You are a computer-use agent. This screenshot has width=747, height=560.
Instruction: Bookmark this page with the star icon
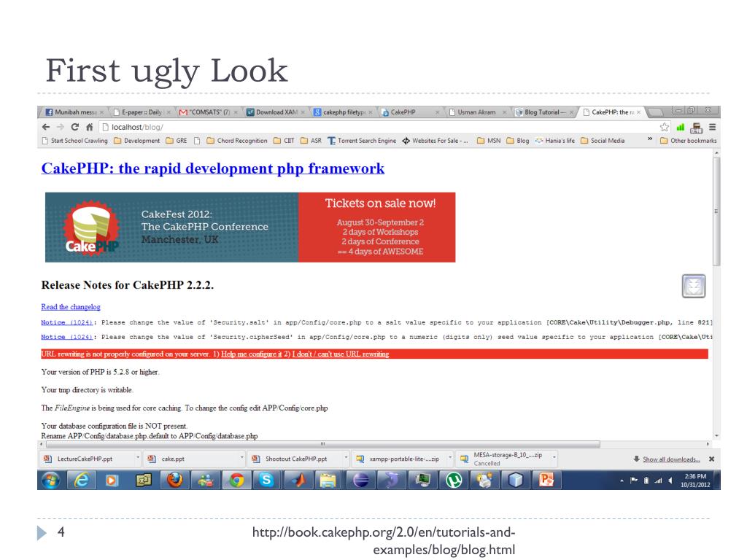pyautogui.click(x=665, y=127)
